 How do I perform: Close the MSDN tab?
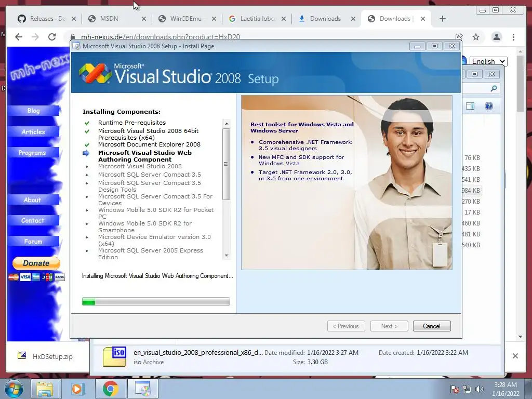(x=144, y=19)
